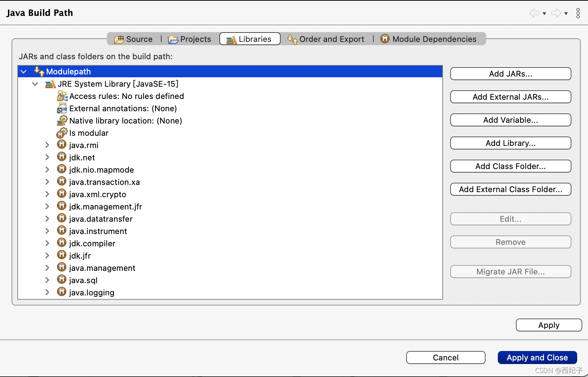Image resolution: width=588 pixels, height=377 pixels.
Task: Click the JRE System Library books icon
Action: tap(51, 84)
